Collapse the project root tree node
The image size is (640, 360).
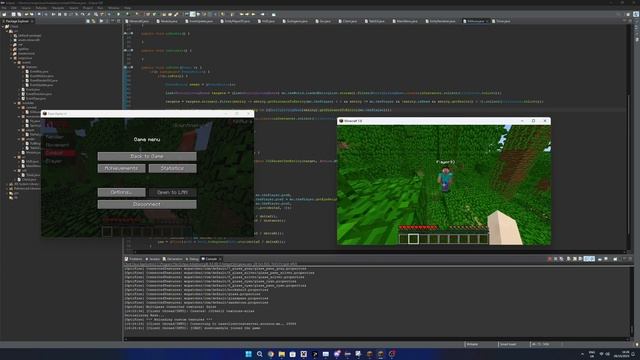(x=3, y=27)
